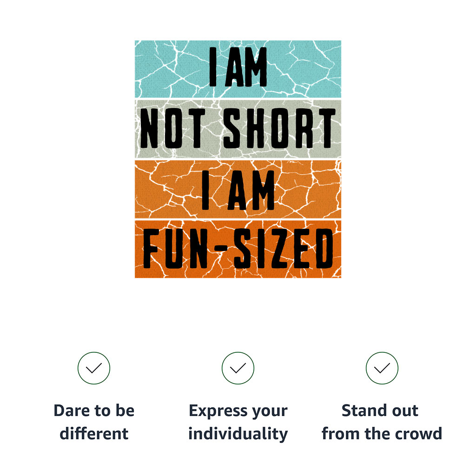The image size is (476, 476).
Task: Click the 'Dare to be different' text
Action: (94, 422)
